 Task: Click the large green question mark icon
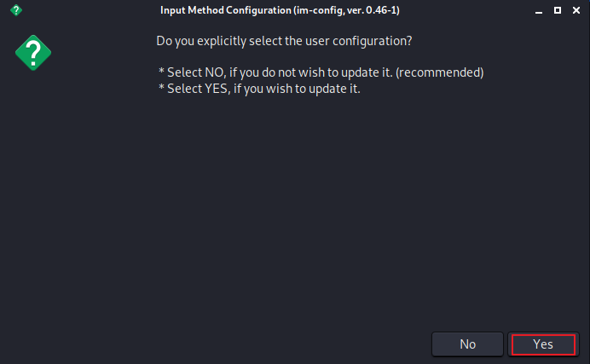[x=33, y=53]
